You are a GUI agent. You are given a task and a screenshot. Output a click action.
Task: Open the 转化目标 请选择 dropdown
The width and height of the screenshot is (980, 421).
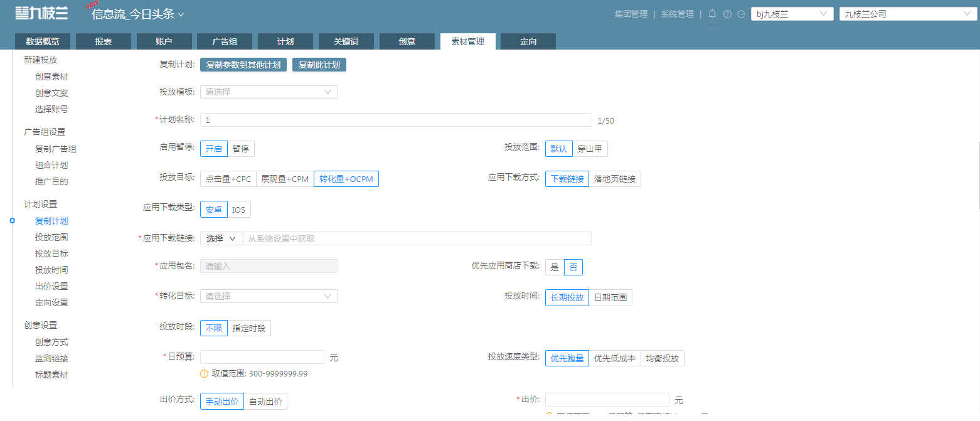(269, 296)
